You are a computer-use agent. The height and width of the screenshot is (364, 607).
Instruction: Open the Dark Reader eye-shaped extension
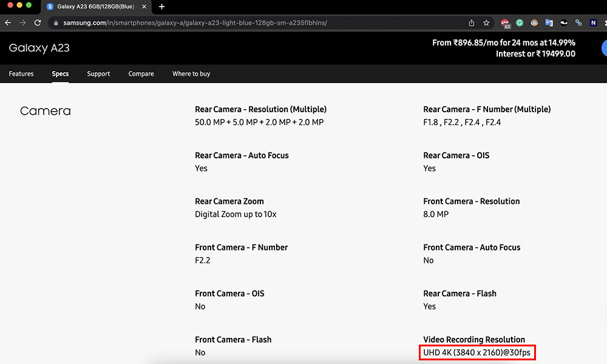point(563,22)
